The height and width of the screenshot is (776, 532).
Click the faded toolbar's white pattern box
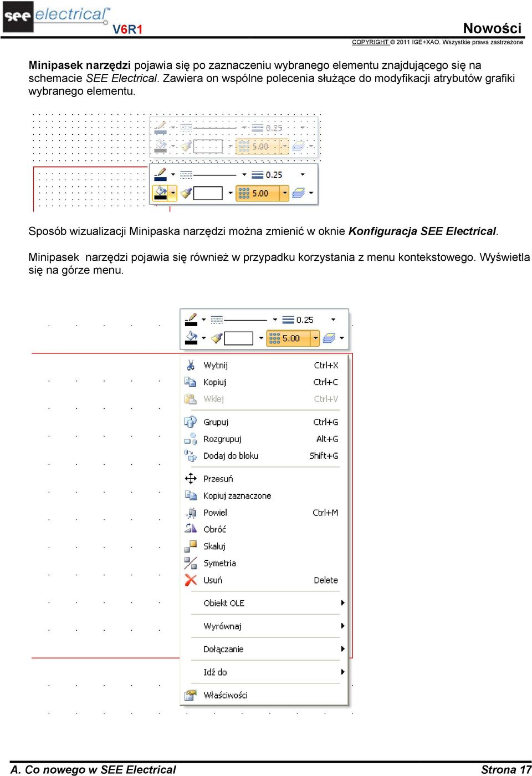tap(208, 146)
